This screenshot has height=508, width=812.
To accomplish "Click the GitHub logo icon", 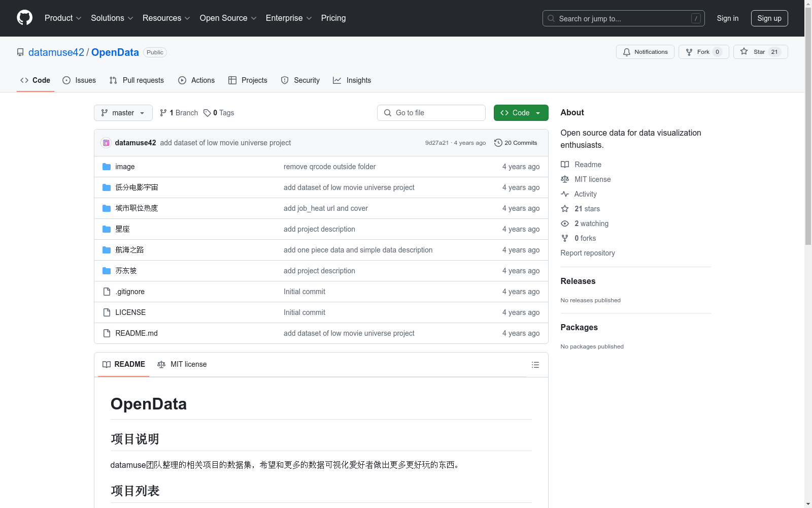I will click(24, 18).
